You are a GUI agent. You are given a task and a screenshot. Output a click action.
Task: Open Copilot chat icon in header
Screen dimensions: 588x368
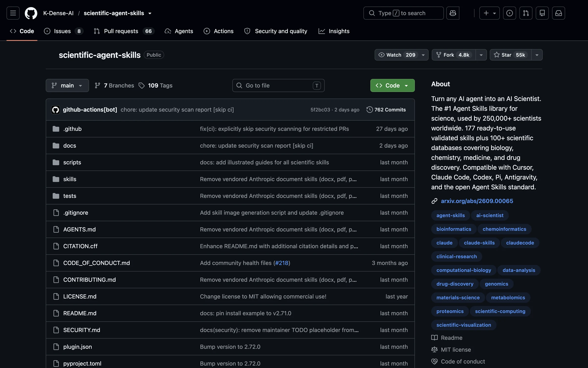click(453, 13)
